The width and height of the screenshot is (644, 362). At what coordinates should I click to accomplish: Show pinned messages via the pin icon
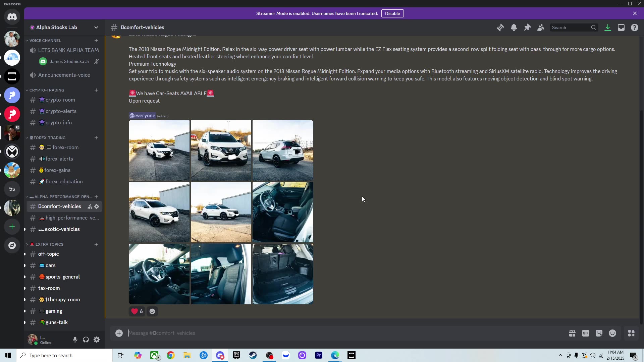click(527, 27)
